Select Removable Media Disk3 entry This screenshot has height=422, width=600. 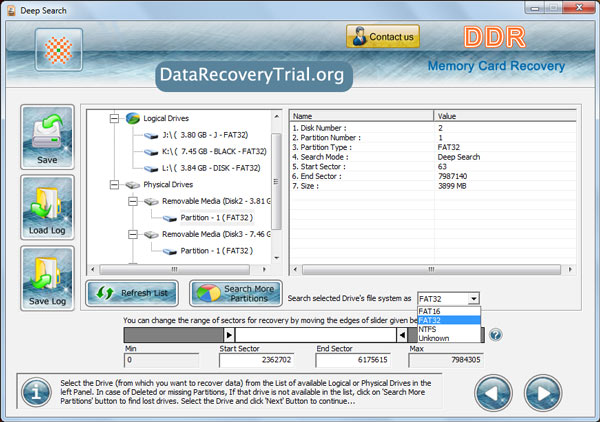(216, 234)
